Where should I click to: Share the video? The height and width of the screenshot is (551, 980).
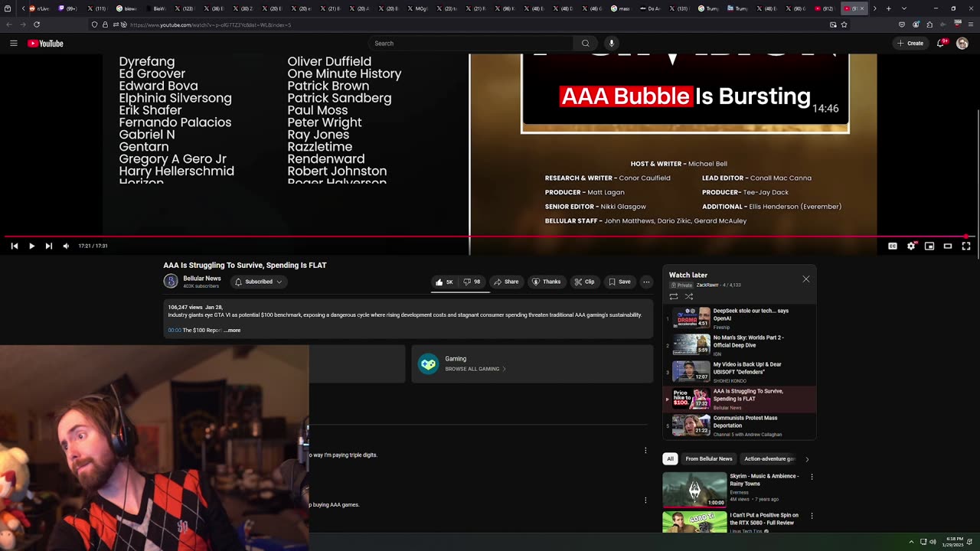pos(505,282)
